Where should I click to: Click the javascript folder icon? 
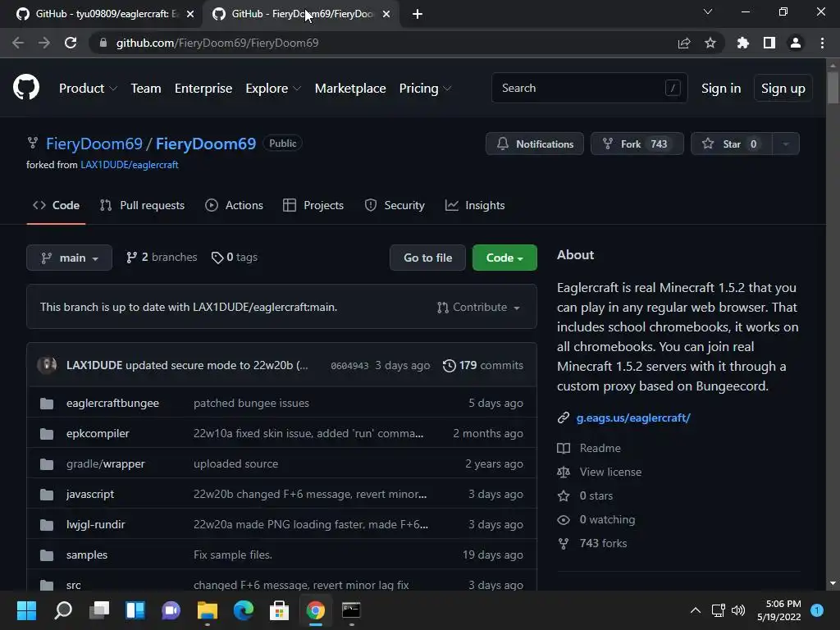pos(47,495)
